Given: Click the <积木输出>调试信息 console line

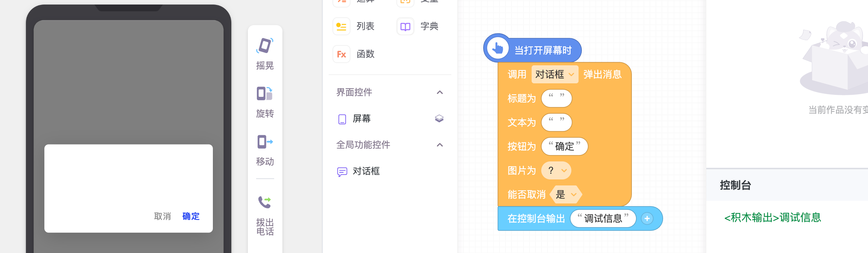Looking at the screenshot, I should (x=773, y=217).
